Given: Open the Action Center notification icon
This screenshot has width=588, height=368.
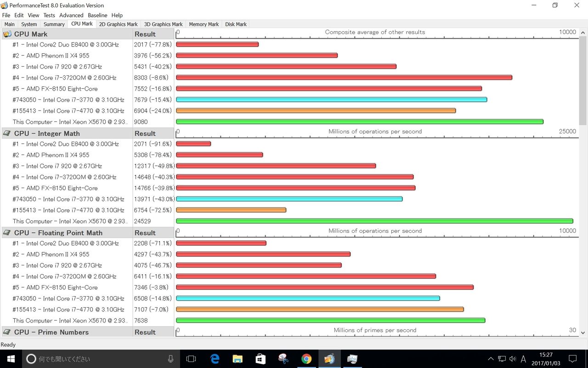Looking at the screenshot, I should point(572,359).
